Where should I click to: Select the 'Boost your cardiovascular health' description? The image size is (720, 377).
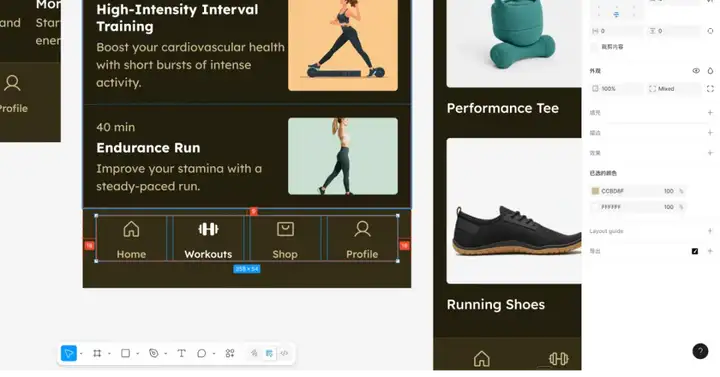pyautogui.click(x=191, y=65)
